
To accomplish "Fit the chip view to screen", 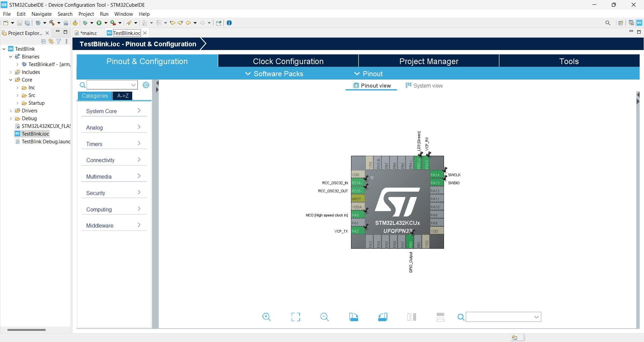I will [x=296, y=317].
